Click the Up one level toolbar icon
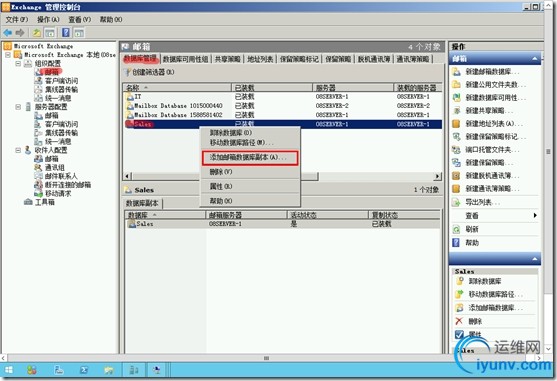557x381 pixels. click(x=37, y=33)
